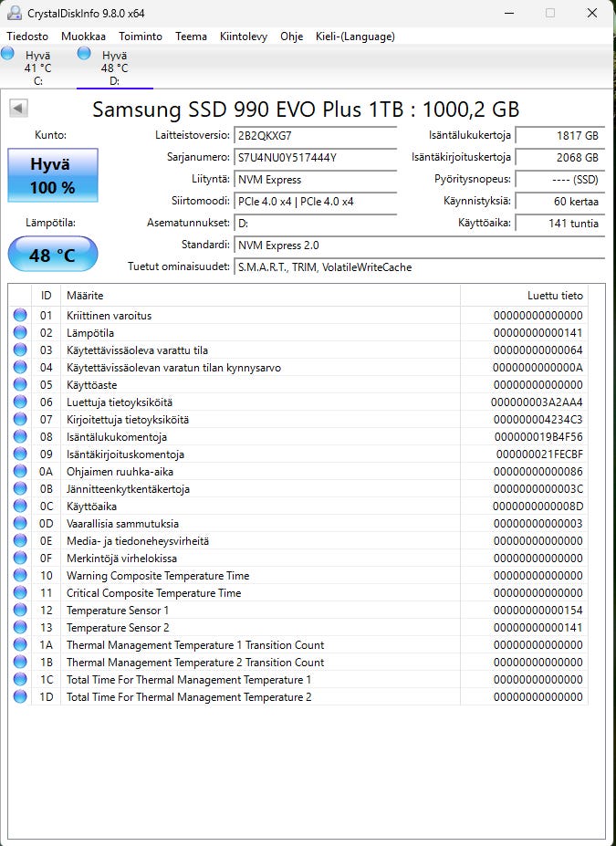Click the Määrite column header
This screenshot has height=846, width=616.
(x=260, y=295)
